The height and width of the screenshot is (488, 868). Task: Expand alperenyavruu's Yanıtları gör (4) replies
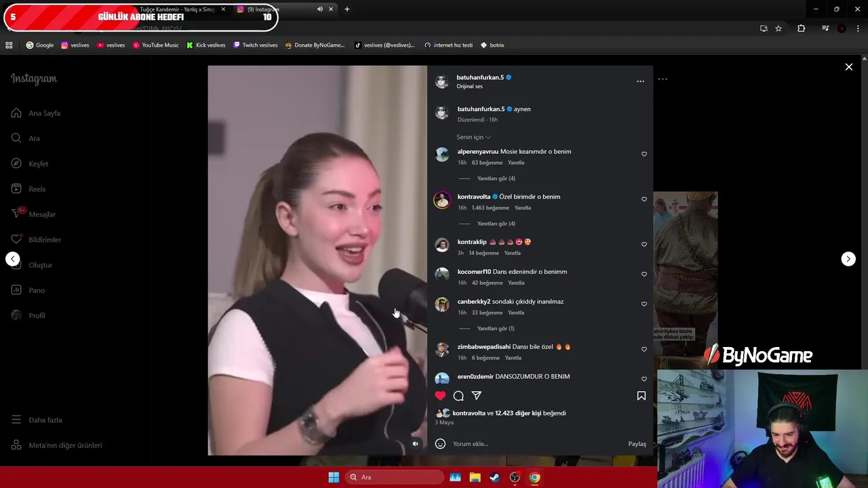[496, 178]
